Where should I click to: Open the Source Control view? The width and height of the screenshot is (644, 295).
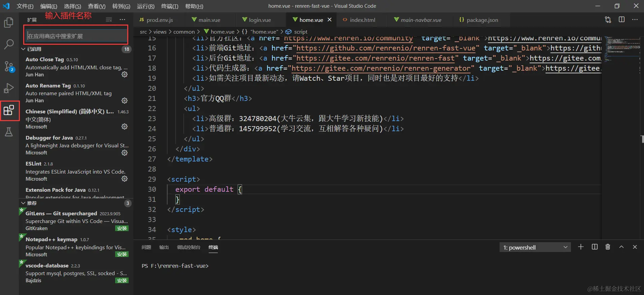[9, 66]
